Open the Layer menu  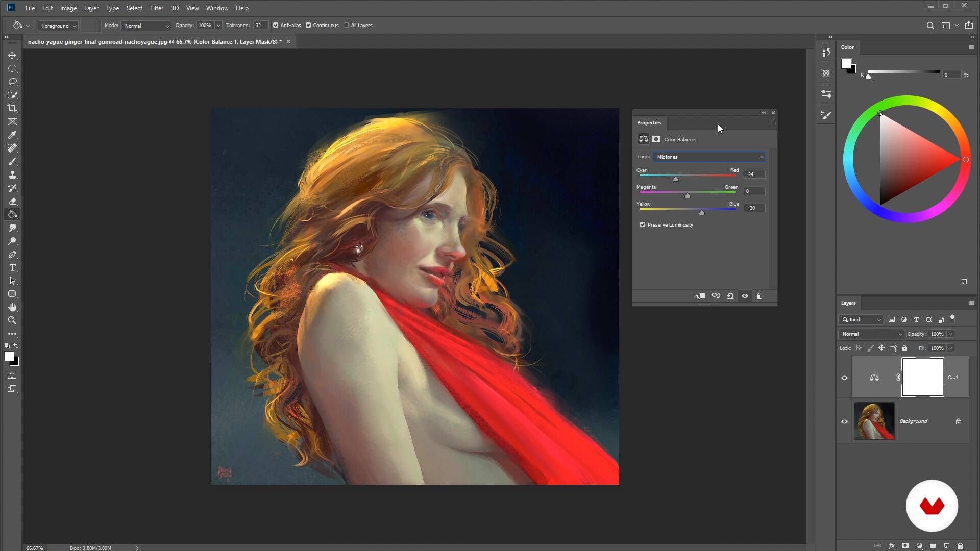[91, 8]
